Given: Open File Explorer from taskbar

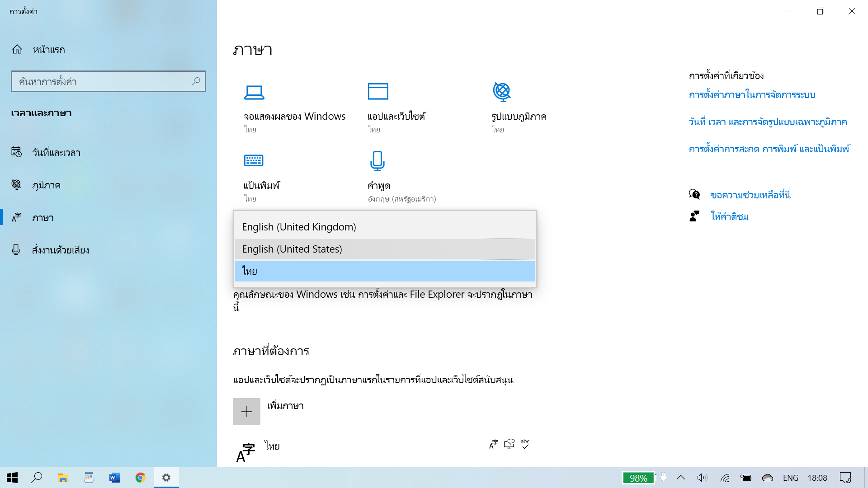Looking at the screenshot, I should pyautogui.click(x=63, y=478).
